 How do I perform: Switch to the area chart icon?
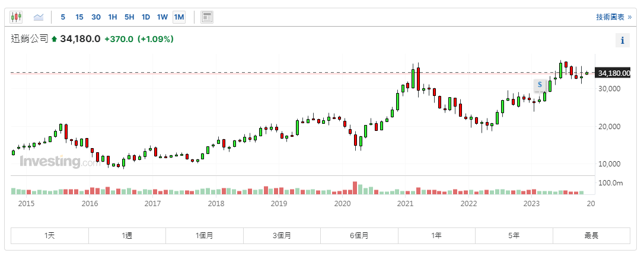(39, 17)
